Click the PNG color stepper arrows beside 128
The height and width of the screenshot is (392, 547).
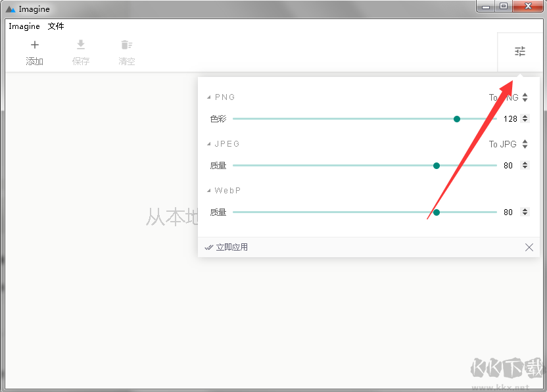(x=525, y=118)
